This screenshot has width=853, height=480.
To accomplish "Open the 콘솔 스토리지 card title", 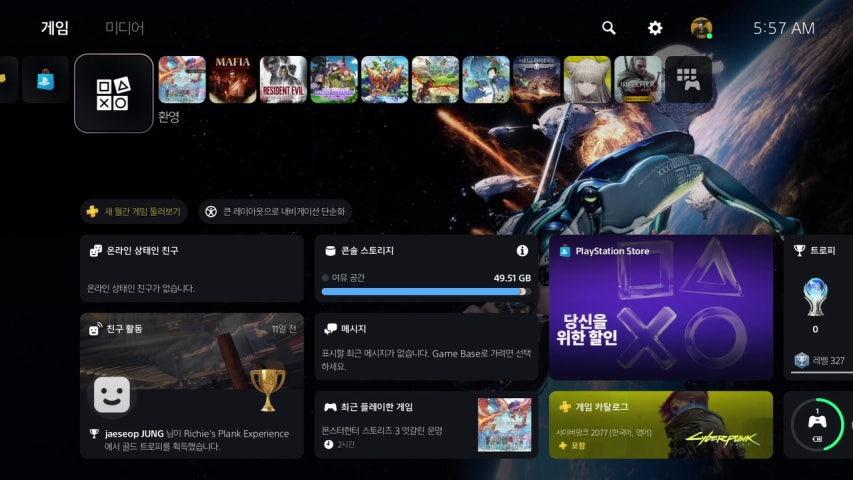I will click(367, 251).
